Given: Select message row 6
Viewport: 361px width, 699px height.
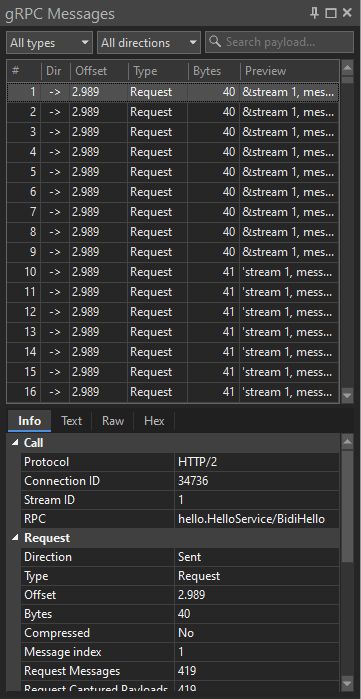Looking at the screenshot, I should 173,192.
